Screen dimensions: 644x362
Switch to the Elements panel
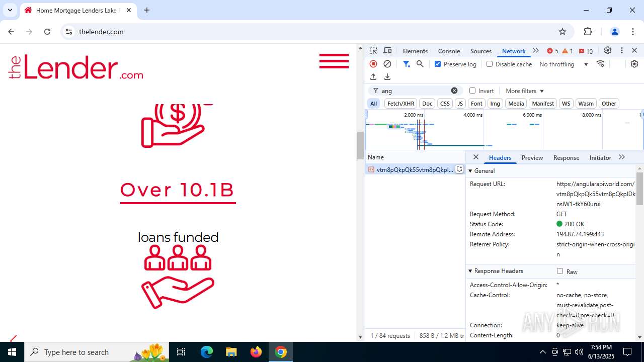[415, 51]
